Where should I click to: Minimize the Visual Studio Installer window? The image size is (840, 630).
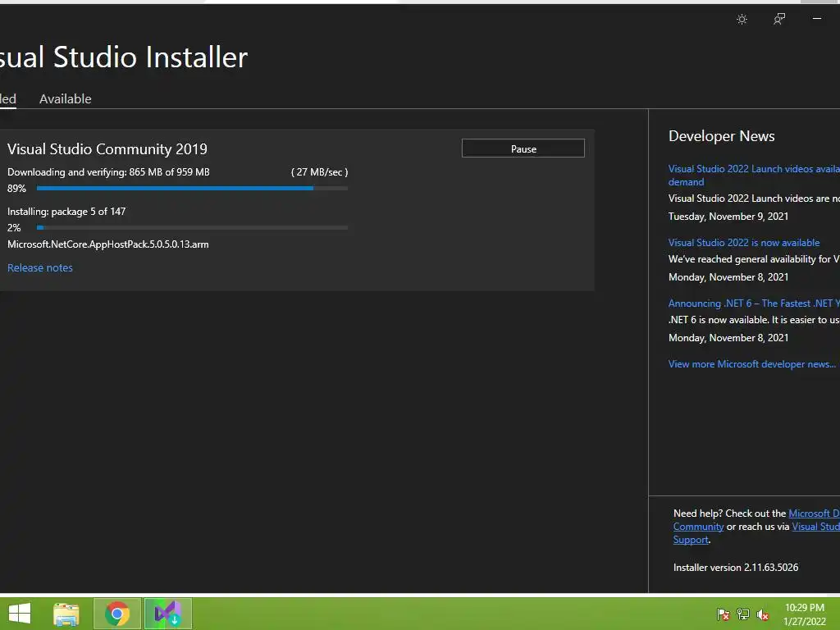817,19
